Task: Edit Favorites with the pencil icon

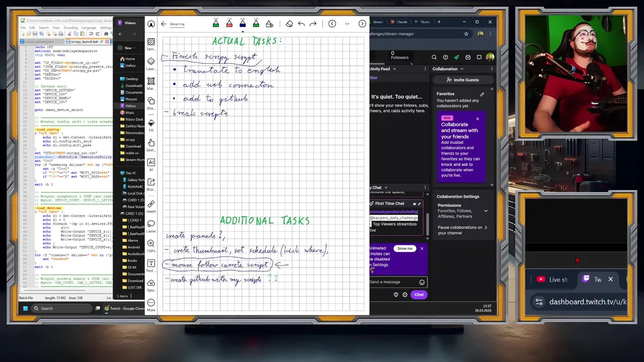Action: tap(482, 94)
